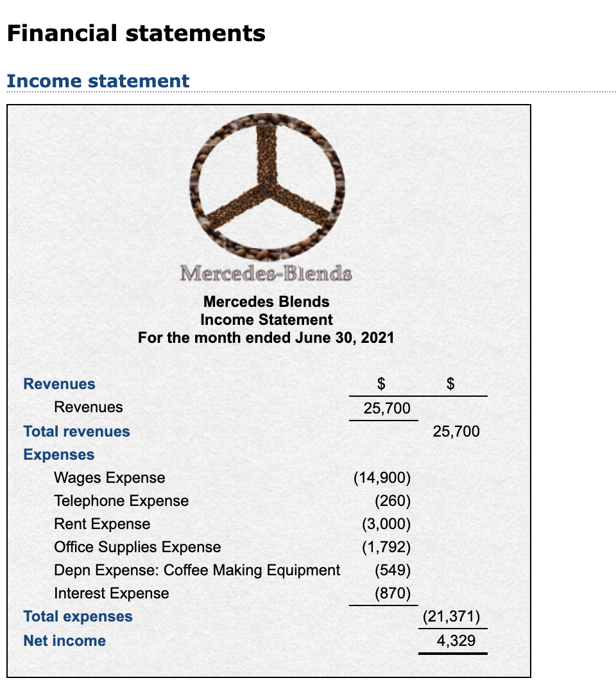The width and height of the screenshot is (616, 696).
Task: Click the Wages Expense line item
Action: point(110,478)
